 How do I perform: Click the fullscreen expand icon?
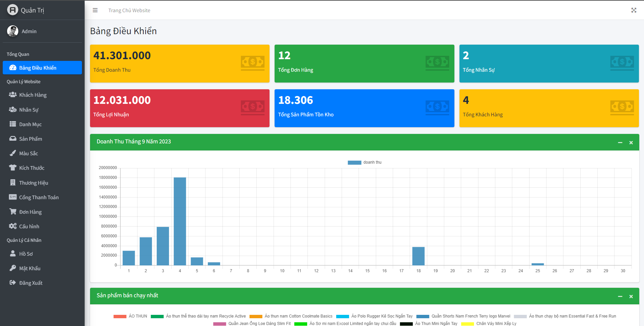coord(634,10)
